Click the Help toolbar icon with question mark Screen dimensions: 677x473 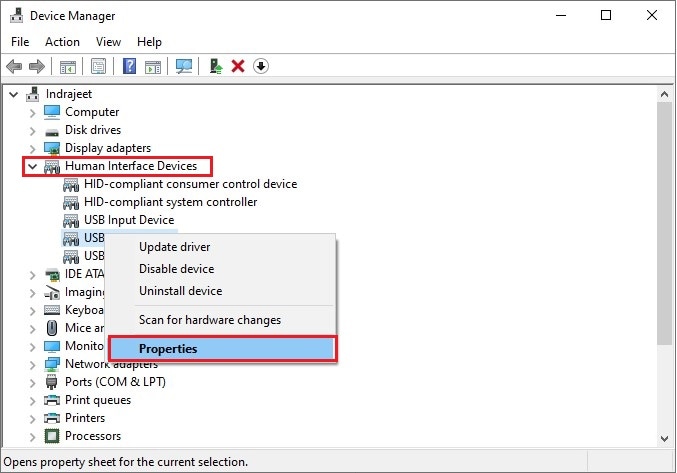tap(129, 67)
